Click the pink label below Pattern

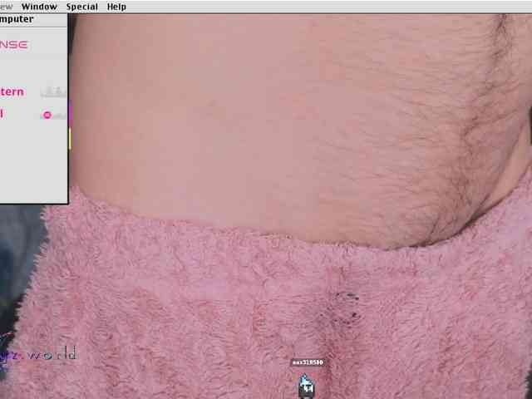point(2,114)
